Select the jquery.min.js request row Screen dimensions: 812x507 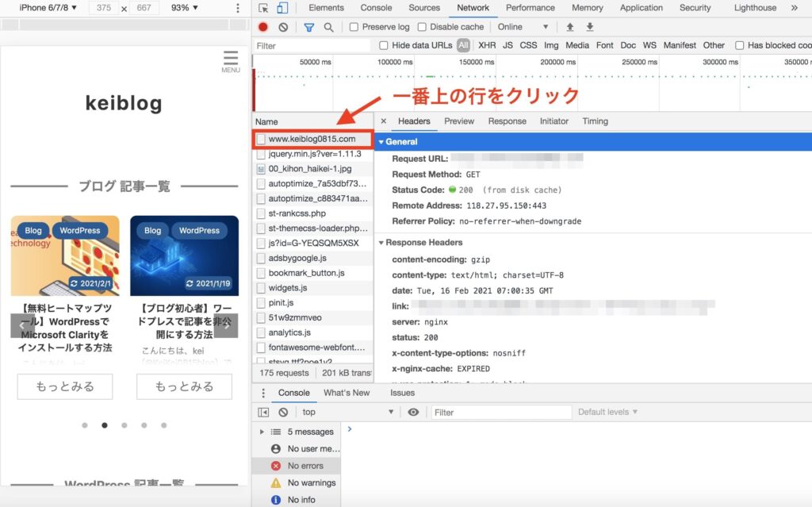point(312,154)
